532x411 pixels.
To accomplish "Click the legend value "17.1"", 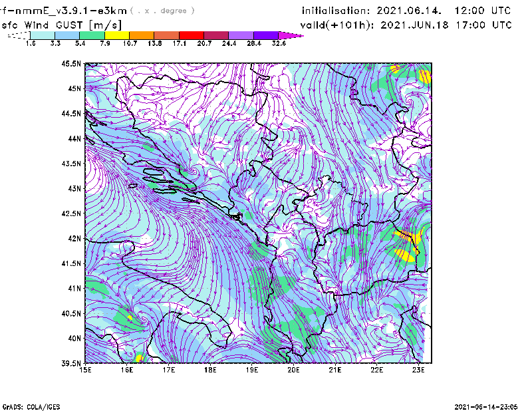I will tap(179, 43).
